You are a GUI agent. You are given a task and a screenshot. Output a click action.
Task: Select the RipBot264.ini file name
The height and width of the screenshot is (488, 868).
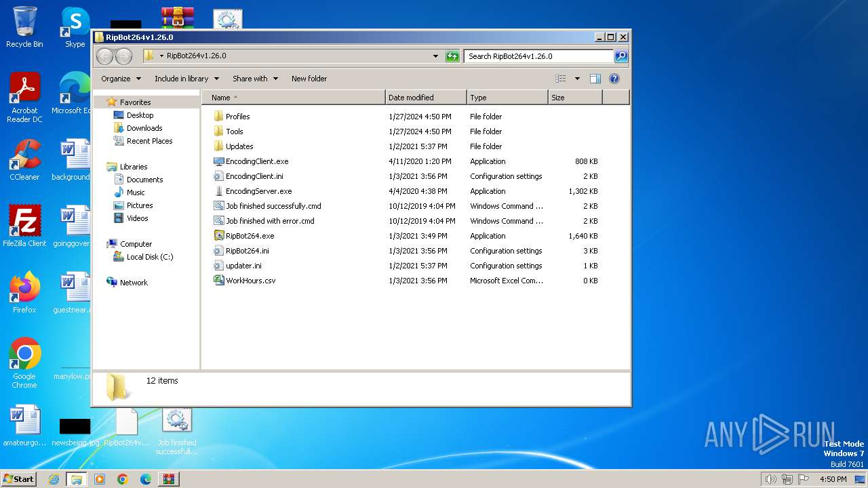[247, 251]
